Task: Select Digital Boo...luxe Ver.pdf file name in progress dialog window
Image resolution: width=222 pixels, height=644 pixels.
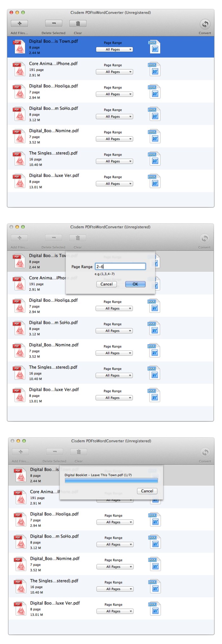Action: (x=55, y=603)
